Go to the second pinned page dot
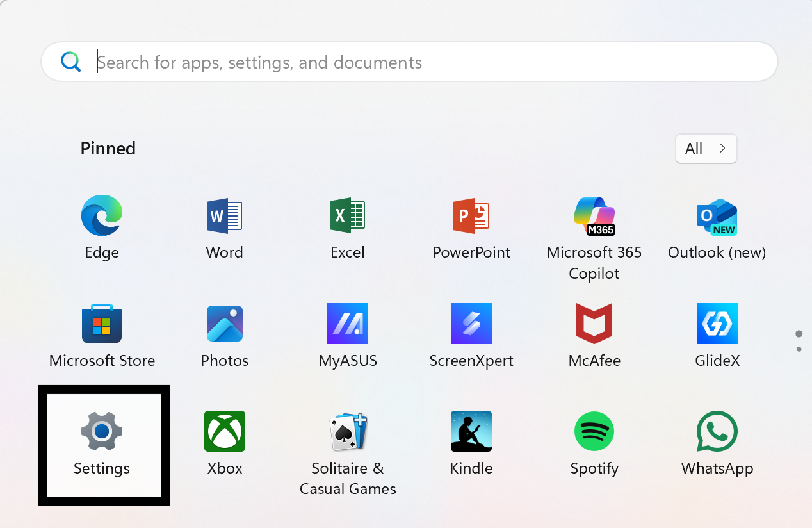Screen dimensions: 812x528 point(799,349)
